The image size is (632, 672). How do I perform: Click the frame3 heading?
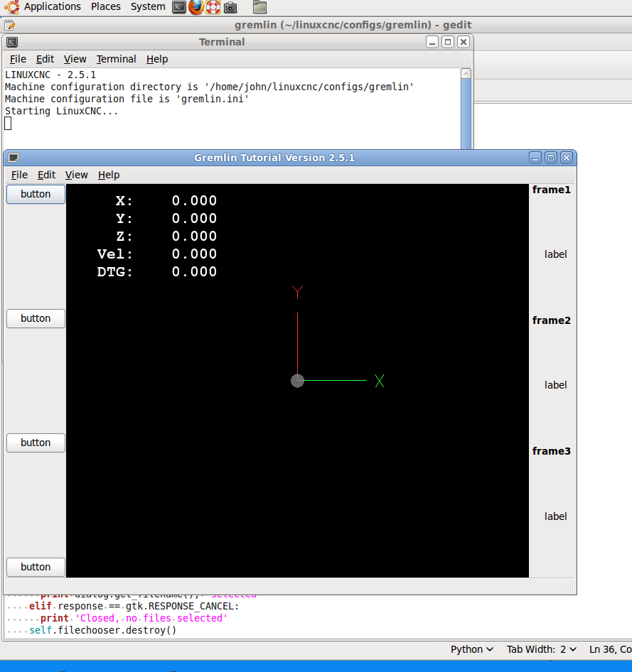[x=552, y=451]
